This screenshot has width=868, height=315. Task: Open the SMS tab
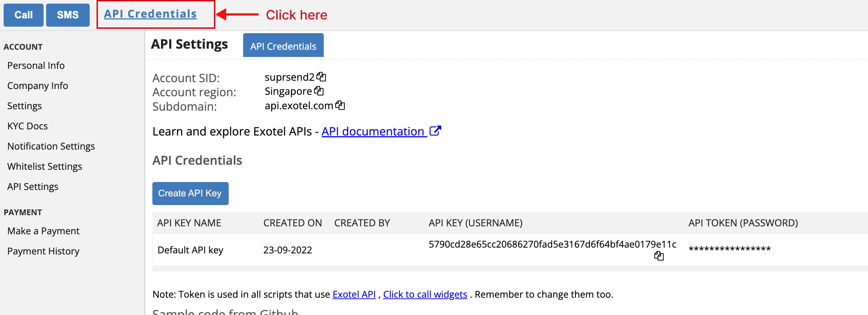click(x=68, y=15)
